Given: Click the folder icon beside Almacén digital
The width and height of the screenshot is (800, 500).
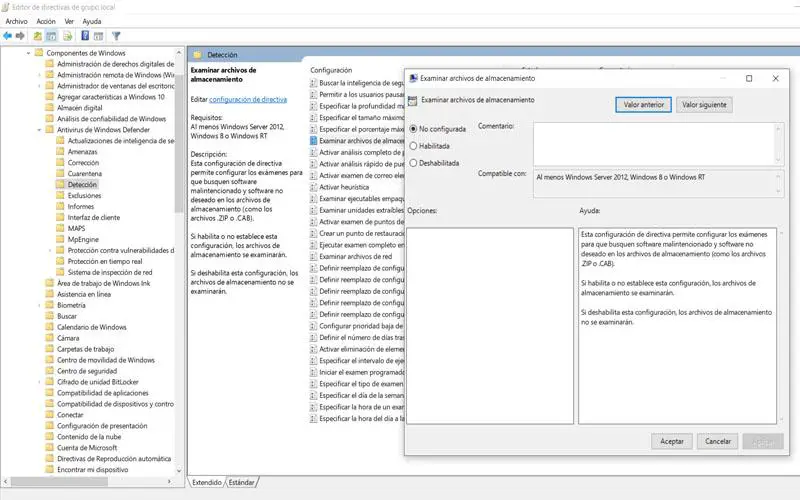Looking at the screenshot, I should tap(49, 108).
